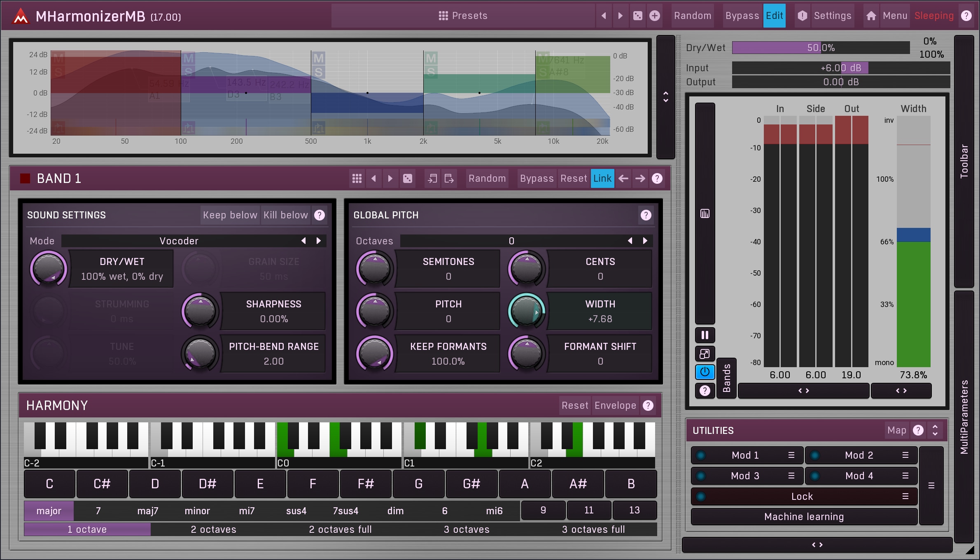Click the Band 1 paste settings icon
This screenshot has height=560, width=980.
449,178
